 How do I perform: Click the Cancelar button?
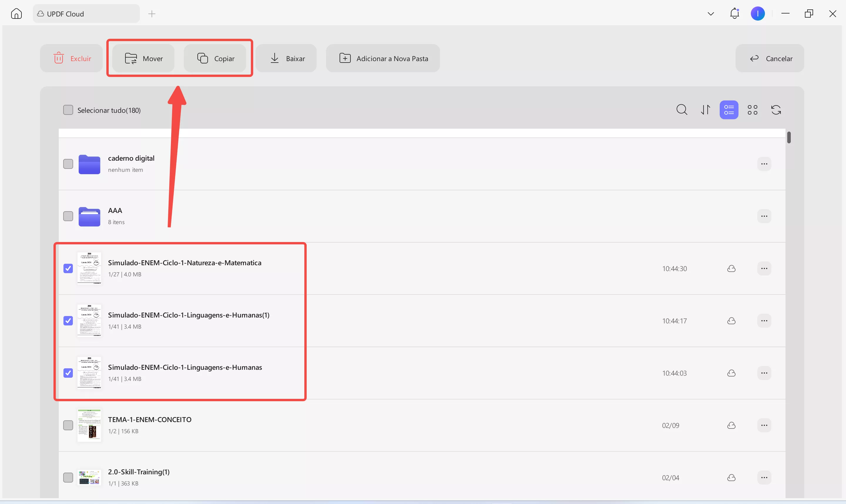point(770,58)
